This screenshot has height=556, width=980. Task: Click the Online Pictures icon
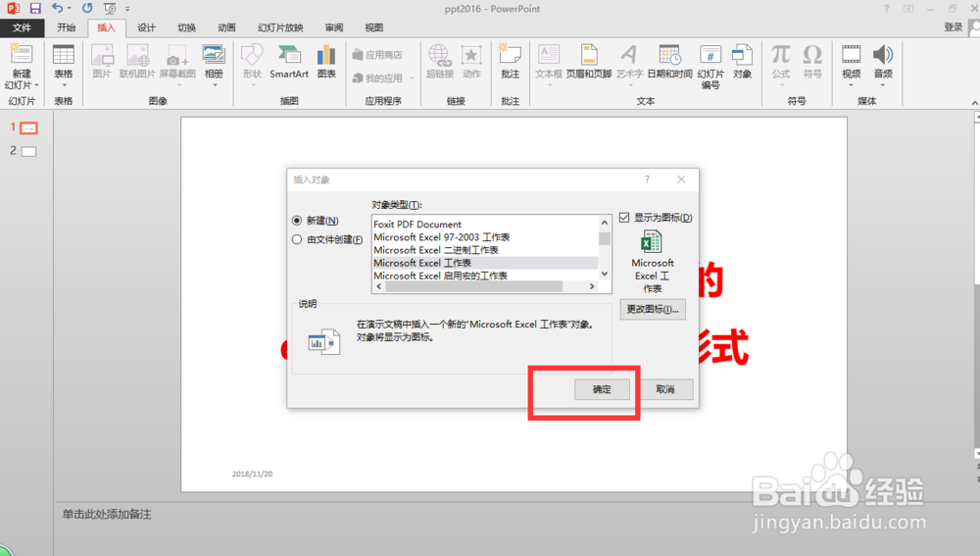(x=137, y=55)
